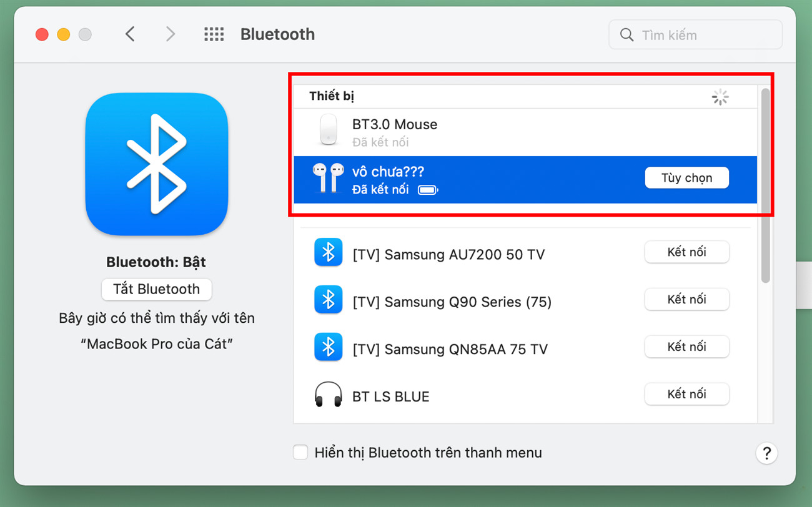Open the Show All grid icon
The image size is (812, 507).
click(214, 34)
